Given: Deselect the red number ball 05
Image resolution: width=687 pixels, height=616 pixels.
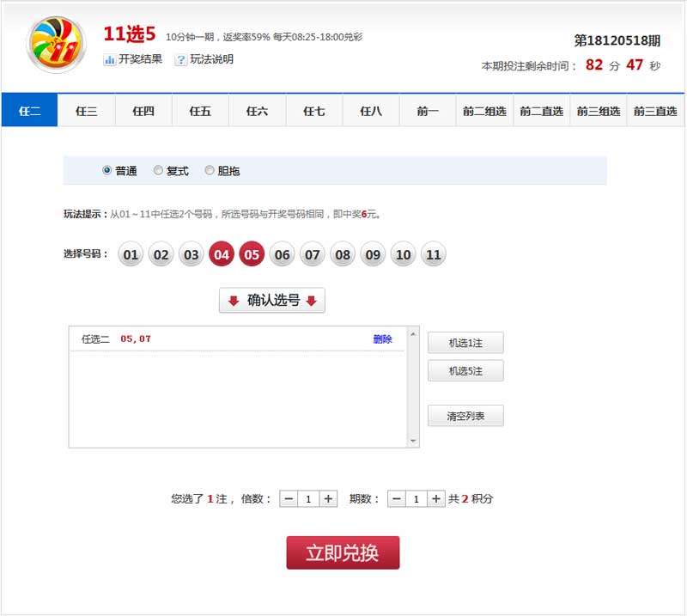Looking at the screenshot, I should tap(252, 253).
